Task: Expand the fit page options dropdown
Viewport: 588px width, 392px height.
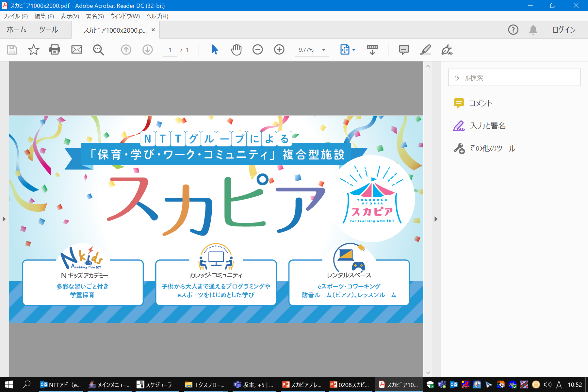Action: (x=354, y=50)
